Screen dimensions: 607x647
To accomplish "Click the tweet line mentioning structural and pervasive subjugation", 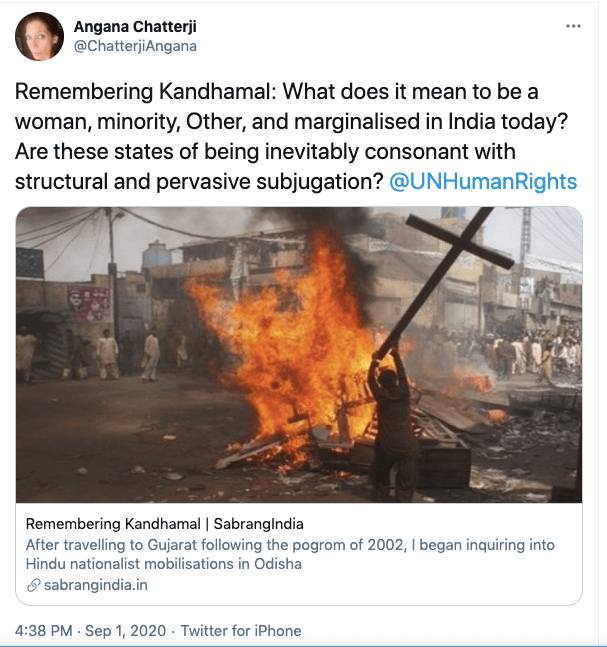I will [x=200, y=181].
